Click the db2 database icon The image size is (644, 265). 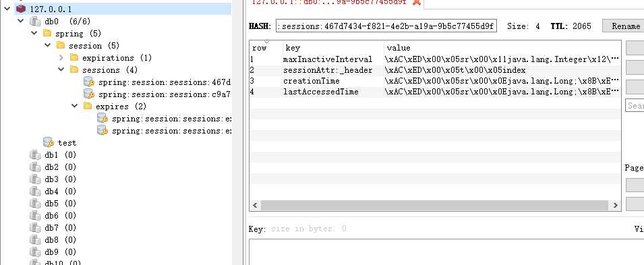(x=35, y=167)
